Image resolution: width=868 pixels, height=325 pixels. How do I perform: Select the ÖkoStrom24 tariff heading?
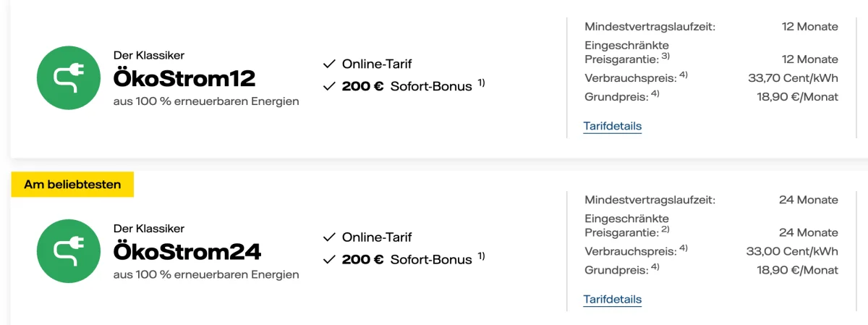tap(187, 251)
